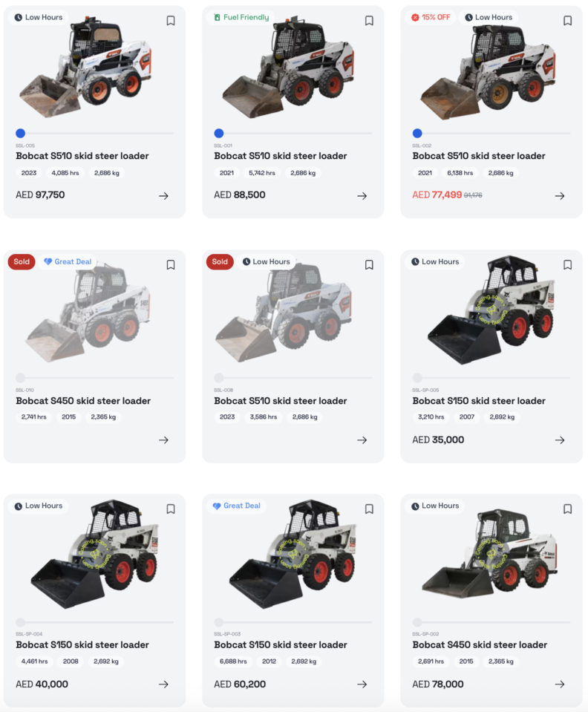This screenshot has width=588, height=712.
Task: Bookmark the sold Bobcat S450 listing
Action: [x=171, y=265]
